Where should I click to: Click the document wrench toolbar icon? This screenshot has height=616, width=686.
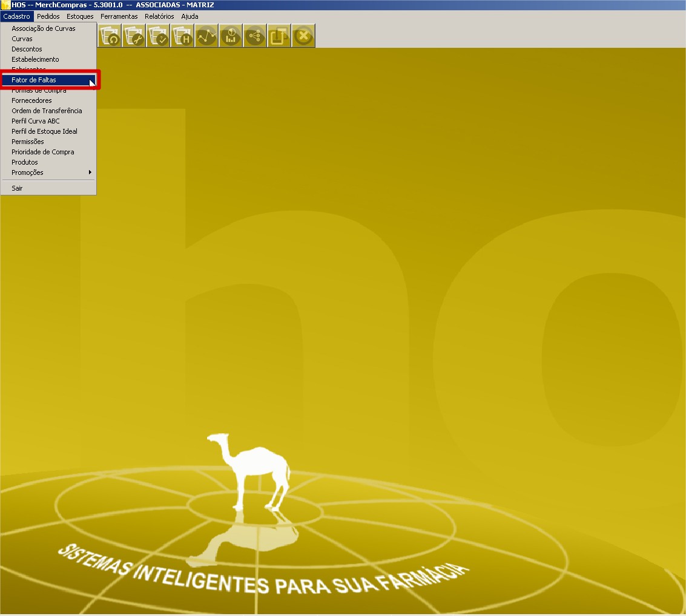134,36
